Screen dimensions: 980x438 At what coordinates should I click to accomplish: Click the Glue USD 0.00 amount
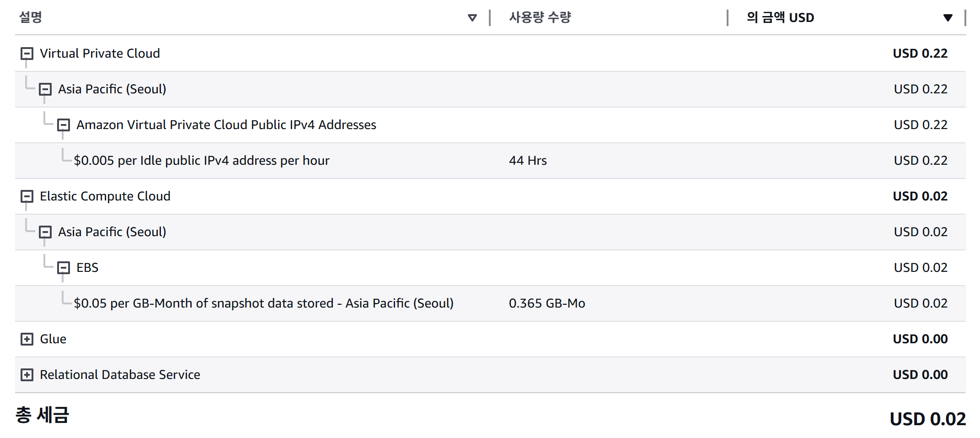[920, 339]
